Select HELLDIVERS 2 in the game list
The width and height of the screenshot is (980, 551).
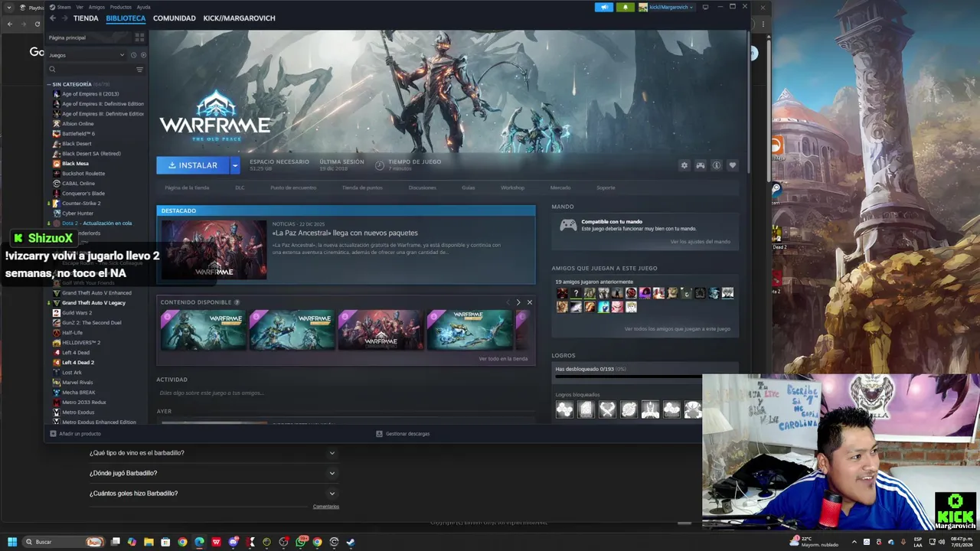pyautogui.click(x=81, y=343)
